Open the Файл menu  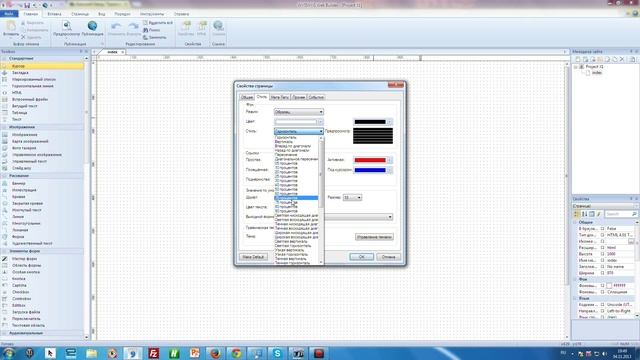pyautogui.click(x=9, y=14)
